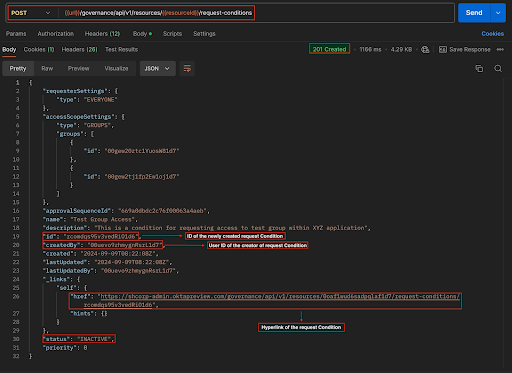
Task: Click "type": "GROUPS" on line 6
Action: coord(85,125)
